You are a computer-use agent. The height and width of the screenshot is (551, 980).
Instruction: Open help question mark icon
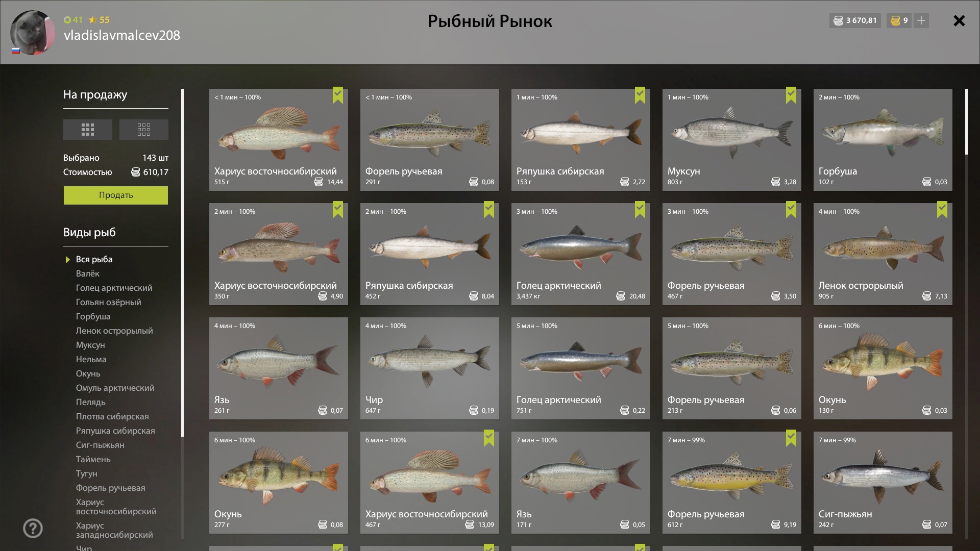[x=33, y=529]
